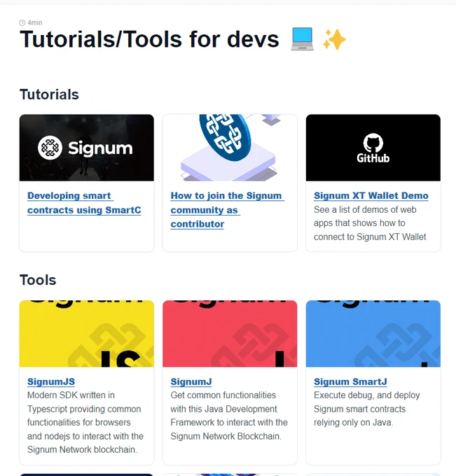Click the Tutorials/Tools for devs title
Image resolution: width=456 pixels, height=476 pixels.
149,39
